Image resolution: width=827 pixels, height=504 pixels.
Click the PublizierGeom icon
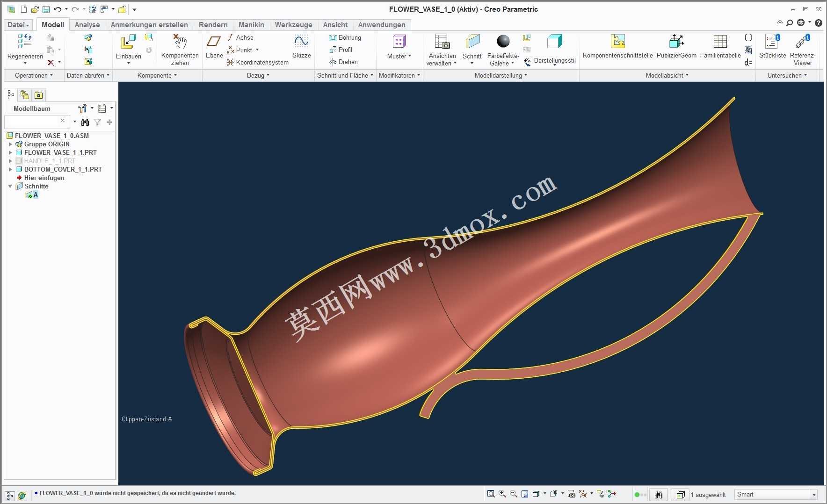676,42
